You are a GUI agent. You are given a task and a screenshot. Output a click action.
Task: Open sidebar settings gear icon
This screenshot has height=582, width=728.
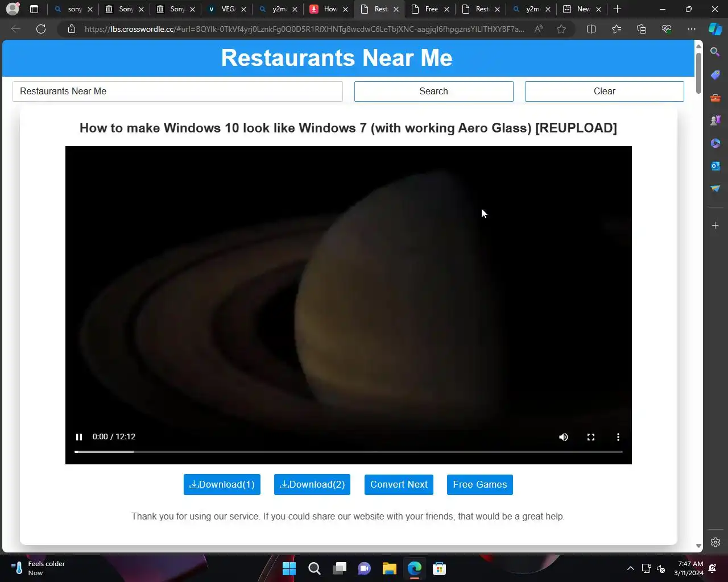coord(715,542)
